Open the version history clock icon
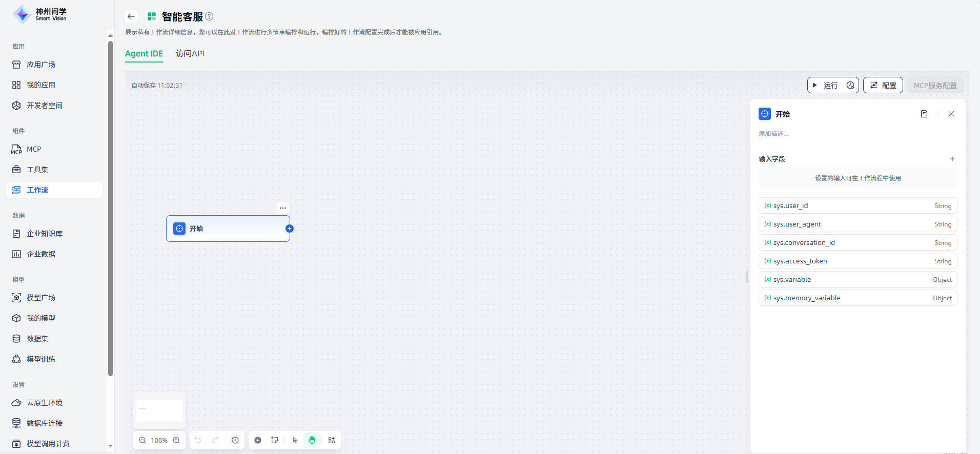Screen dimensions: 980x454 tap(235, 440)
